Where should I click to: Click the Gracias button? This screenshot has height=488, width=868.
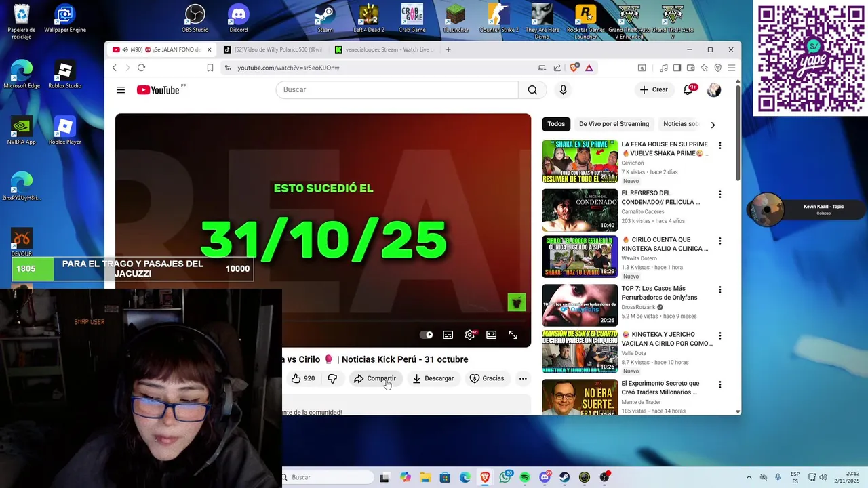(487, 378)
